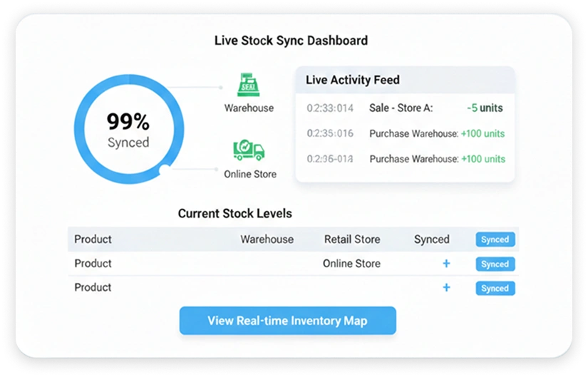
Task: Click the 0:2:35:016 Purchase Warehouse entry
Action: click(x=405, y=133)
